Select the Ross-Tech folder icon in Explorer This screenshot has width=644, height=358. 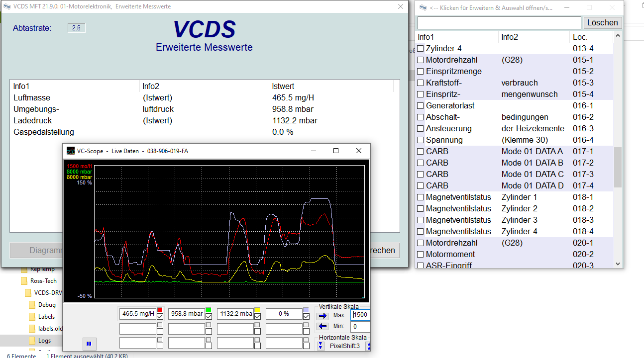tap(24, 281)
